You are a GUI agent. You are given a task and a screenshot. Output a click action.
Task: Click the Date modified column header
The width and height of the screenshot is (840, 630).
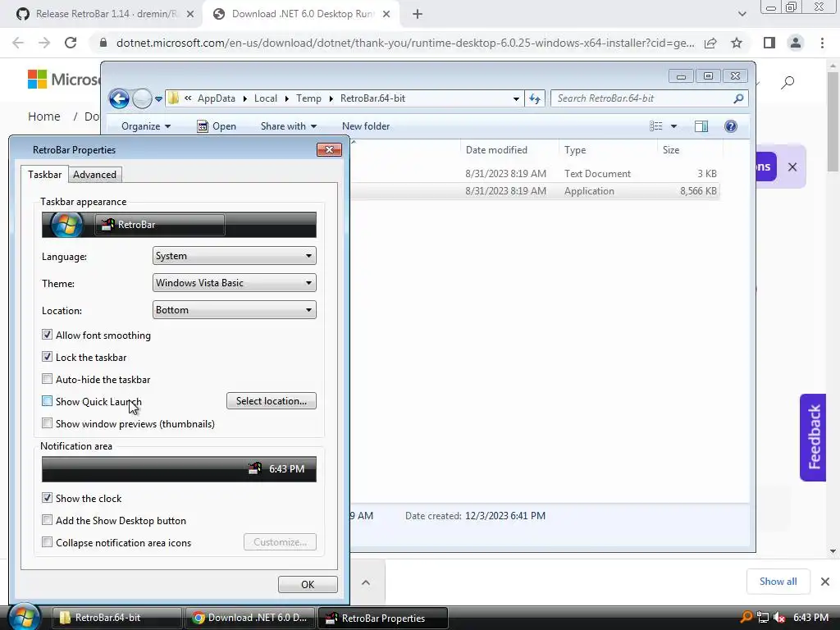[x=496, y=150]
